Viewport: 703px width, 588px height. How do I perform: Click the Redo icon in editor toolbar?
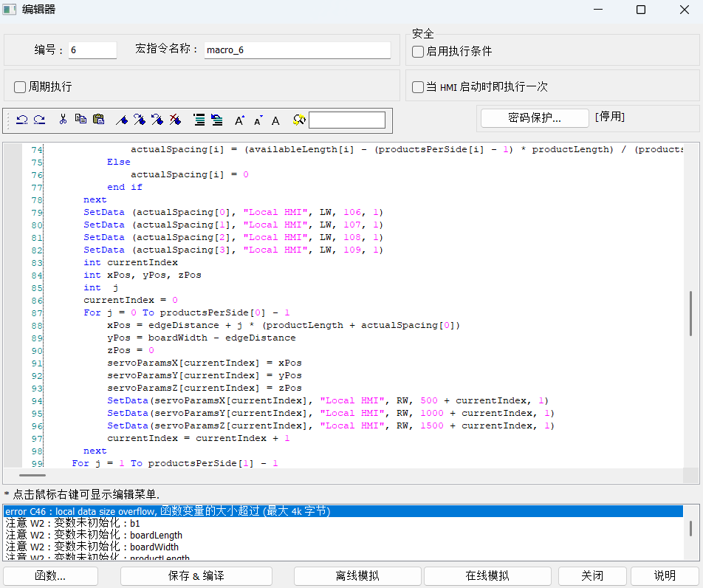pos(39,120)
